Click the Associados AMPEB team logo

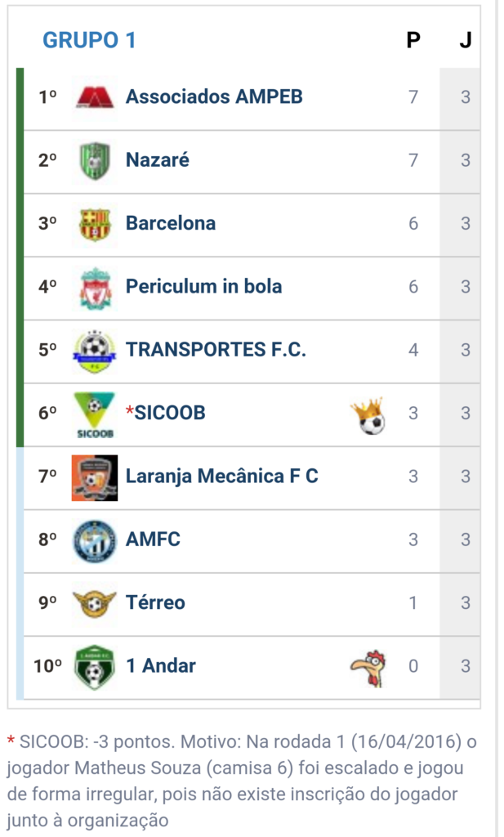pyautogui.click(x=95, y=97)
